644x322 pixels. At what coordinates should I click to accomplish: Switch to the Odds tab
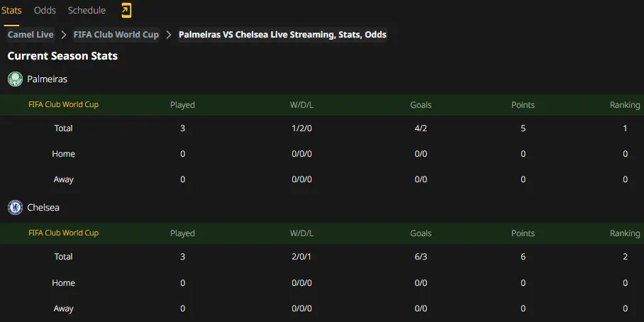[45, 10]
